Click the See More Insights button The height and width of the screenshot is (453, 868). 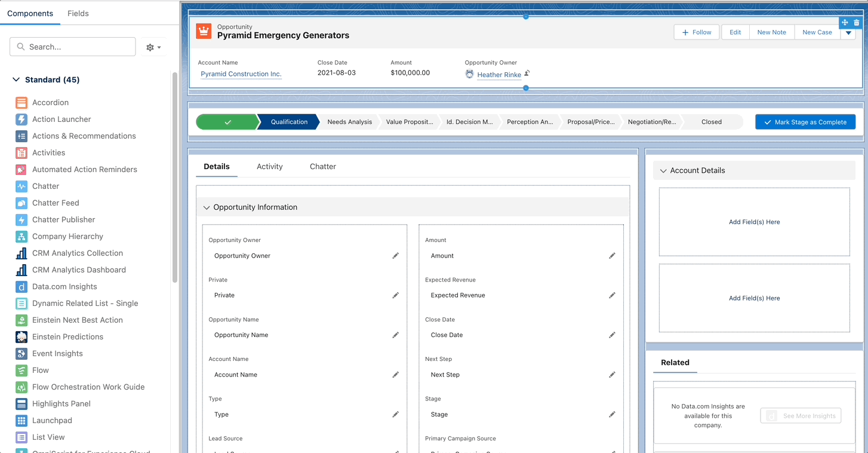[801, 416]
